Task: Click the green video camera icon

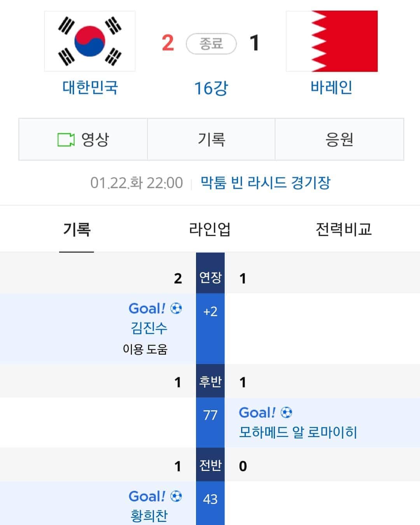Action: pyautogui.click(x=66, y=140)
